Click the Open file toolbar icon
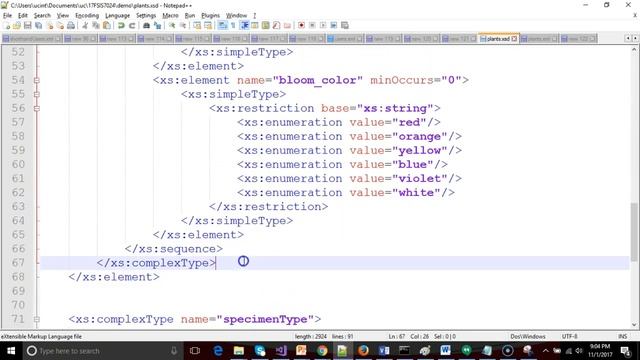 (17, 26)
